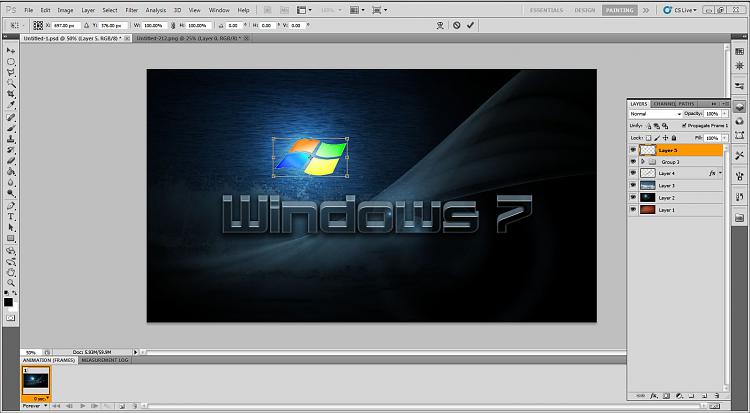Select the Move tool

(11, 51)
